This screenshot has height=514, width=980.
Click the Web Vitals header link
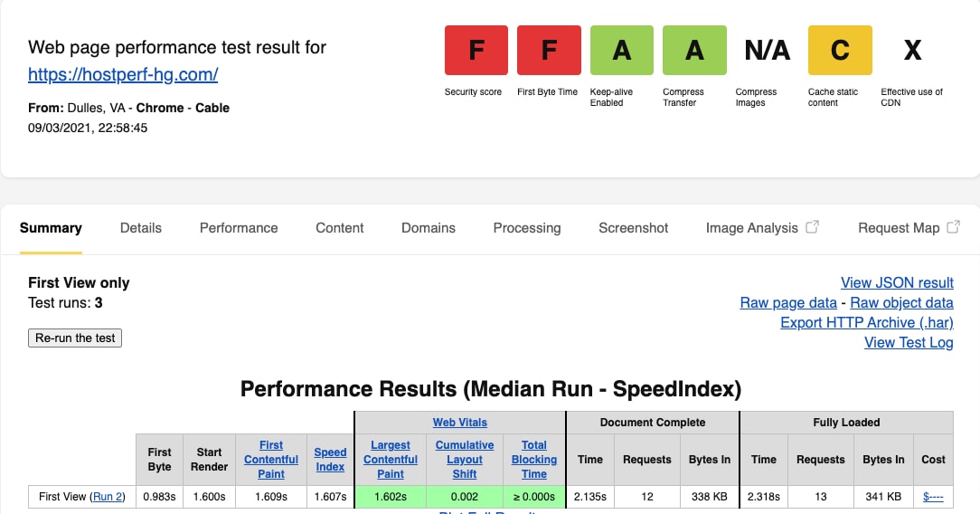click(x=460, y=423)
